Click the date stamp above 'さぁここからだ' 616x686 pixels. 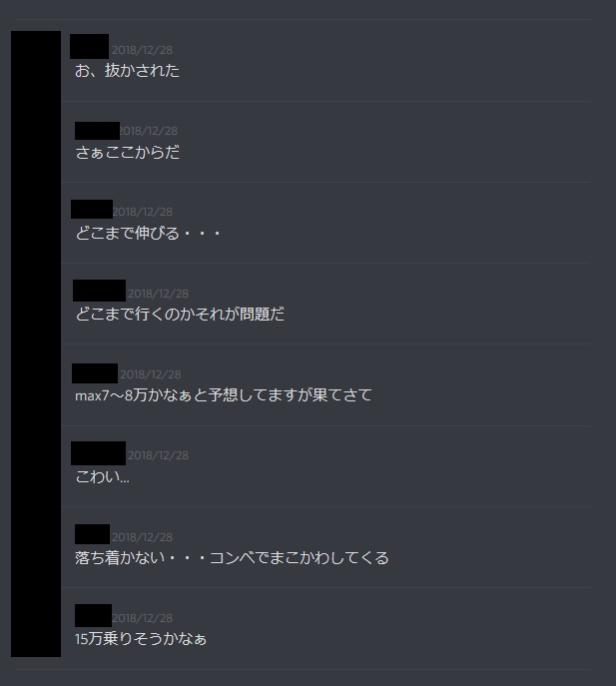[x=149, y=131]
